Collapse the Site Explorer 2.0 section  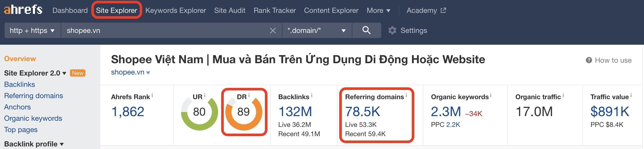tap(64, 73)
